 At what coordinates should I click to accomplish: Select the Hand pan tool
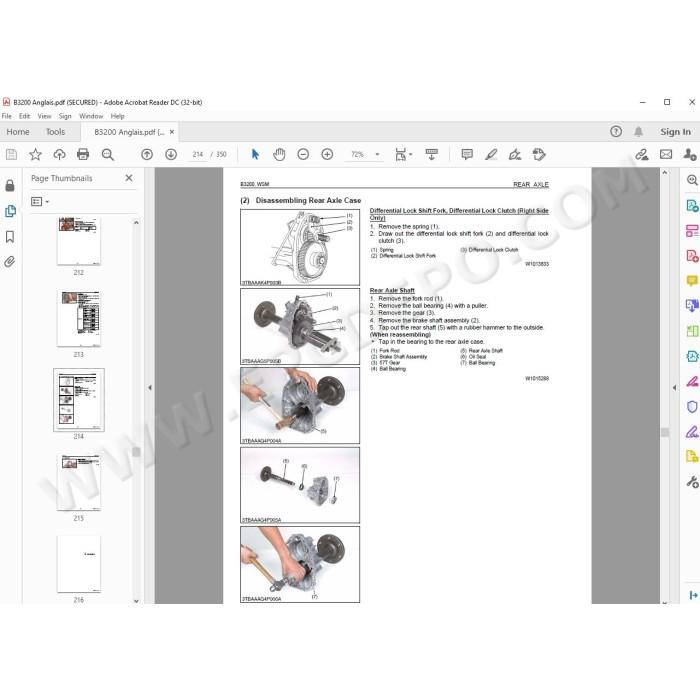point(279,154)
